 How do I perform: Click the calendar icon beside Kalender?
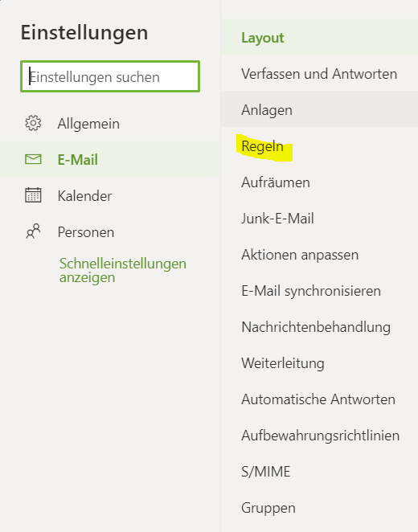pyautogui.click(x=33, y=195)
